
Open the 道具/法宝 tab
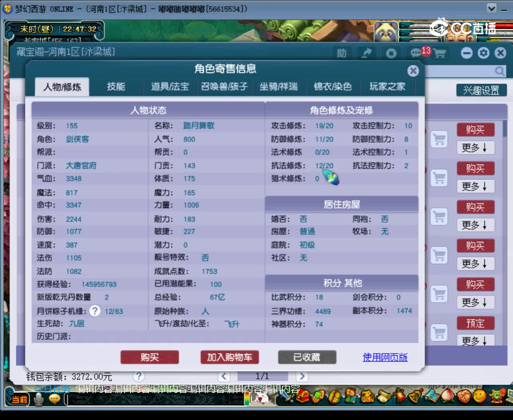(170, 87)
